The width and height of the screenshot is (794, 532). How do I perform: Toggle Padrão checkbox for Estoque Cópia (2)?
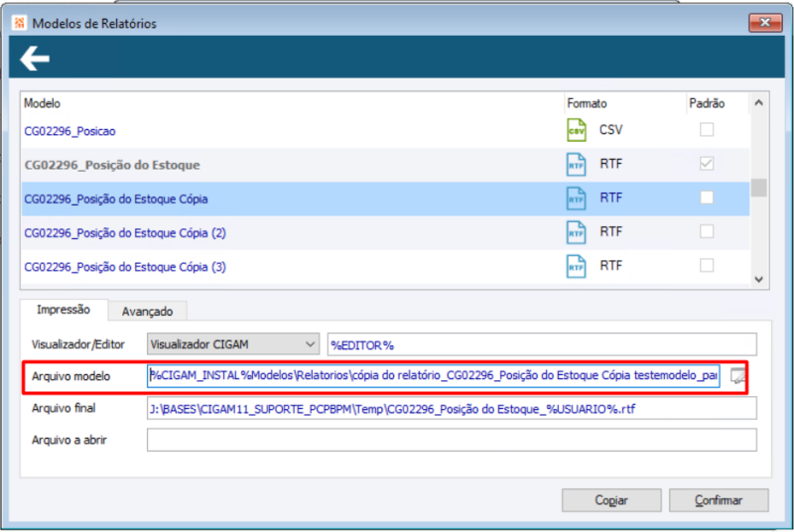[x=707, y=231]
